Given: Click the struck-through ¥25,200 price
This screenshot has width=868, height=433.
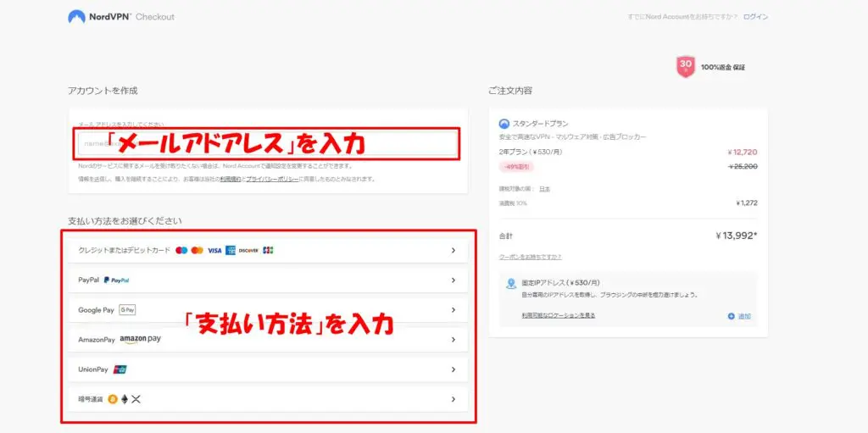Looking at the screenshot, I should click(743, 166).
